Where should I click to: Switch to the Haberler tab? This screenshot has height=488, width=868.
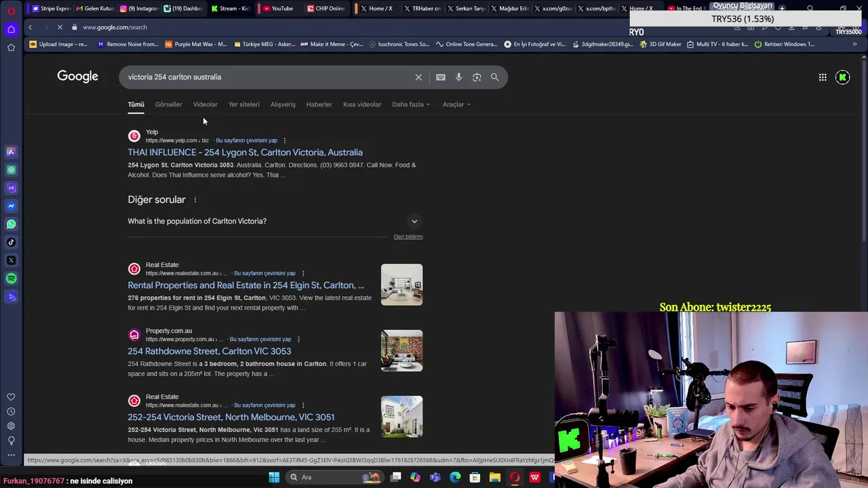point(319,104)
